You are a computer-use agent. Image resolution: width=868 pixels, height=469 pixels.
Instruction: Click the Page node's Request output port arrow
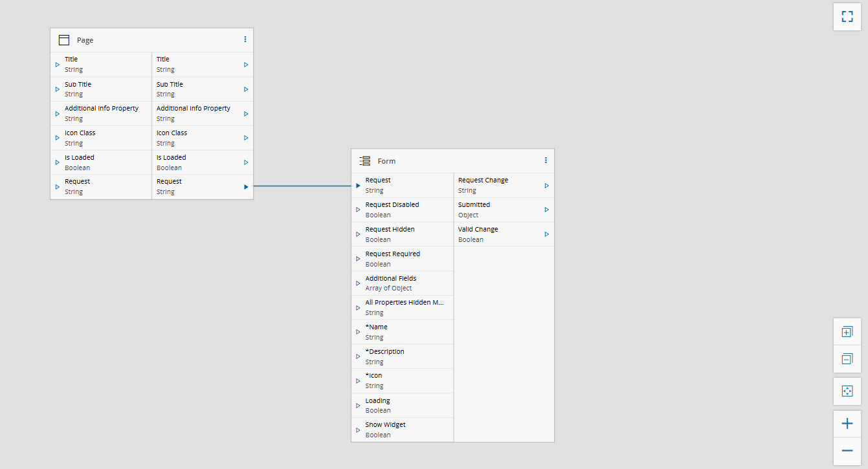click(246, 186)
